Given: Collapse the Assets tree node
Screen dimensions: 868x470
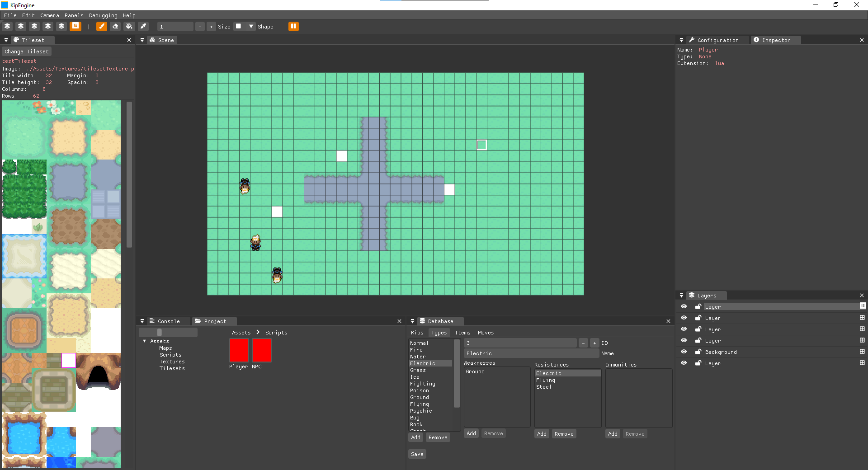Looking at the screenshot, I should 144,341.
